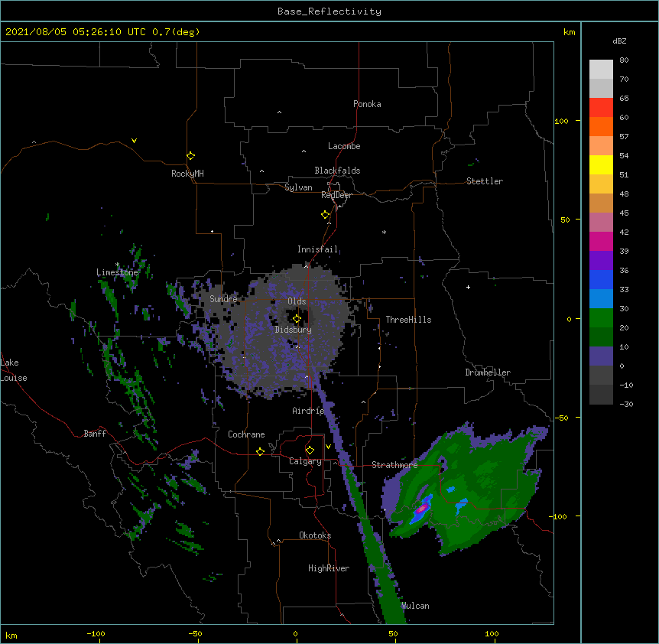This screenshot has height=644, width=659.
Task: Pick the yellow 51-54 dBZ legend swatch
Action: [x=601, y=164]
